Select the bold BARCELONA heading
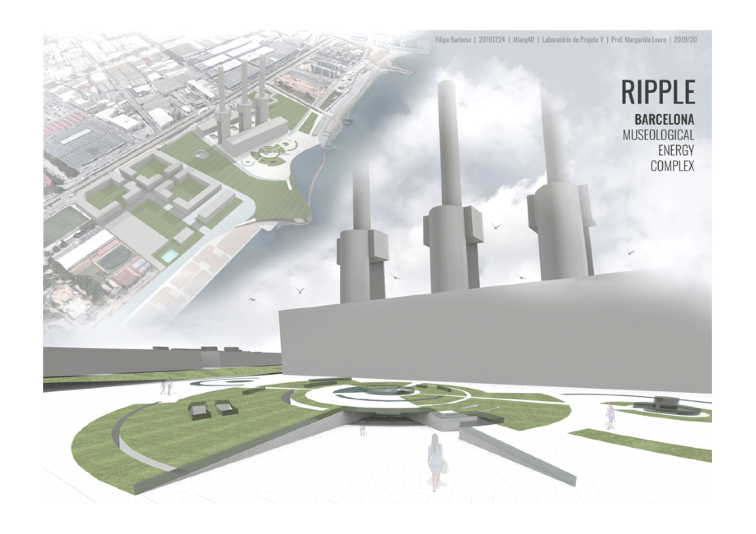The height and width of the screenshot is (534, 756). 664,119
